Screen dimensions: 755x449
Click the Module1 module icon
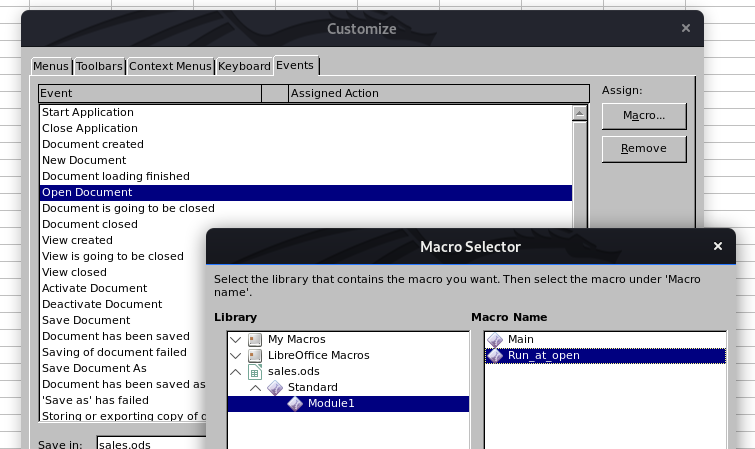(295, 404)
